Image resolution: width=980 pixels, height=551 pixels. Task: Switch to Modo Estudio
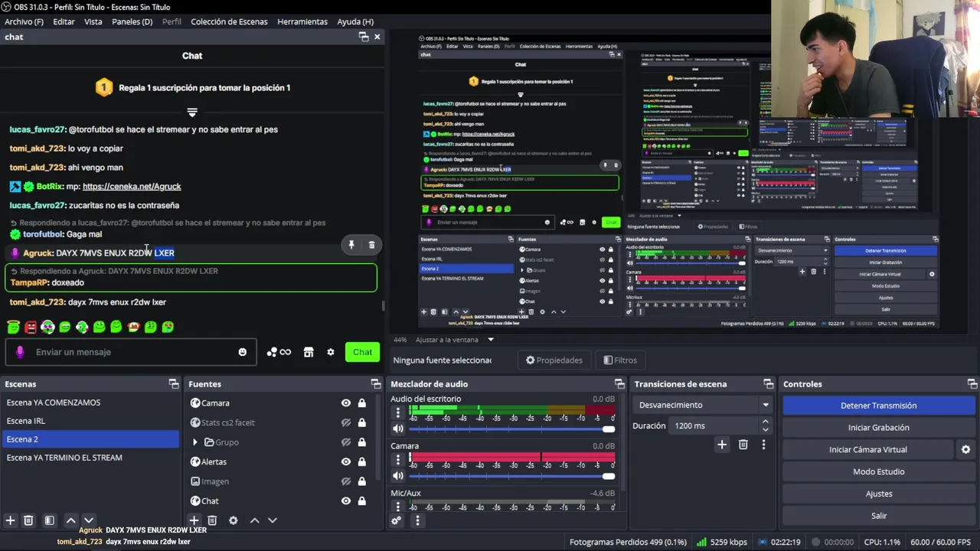878,471
